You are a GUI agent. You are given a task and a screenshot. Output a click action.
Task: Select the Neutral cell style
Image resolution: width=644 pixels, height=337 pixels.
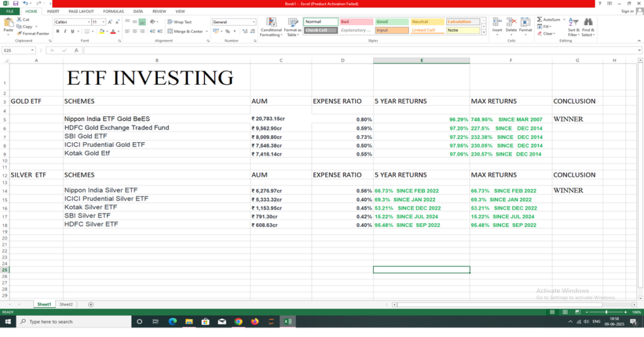point(427,22)
